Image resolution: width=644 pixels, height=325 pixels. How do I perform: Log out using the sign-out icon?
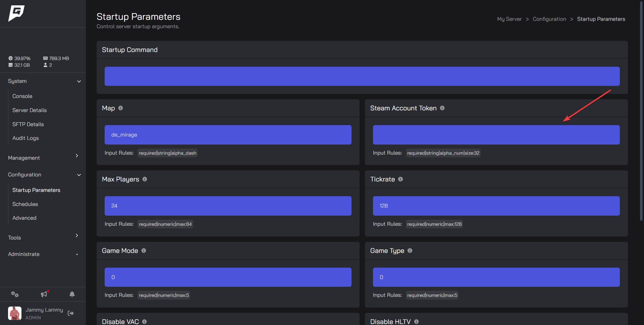coord(71,313)
